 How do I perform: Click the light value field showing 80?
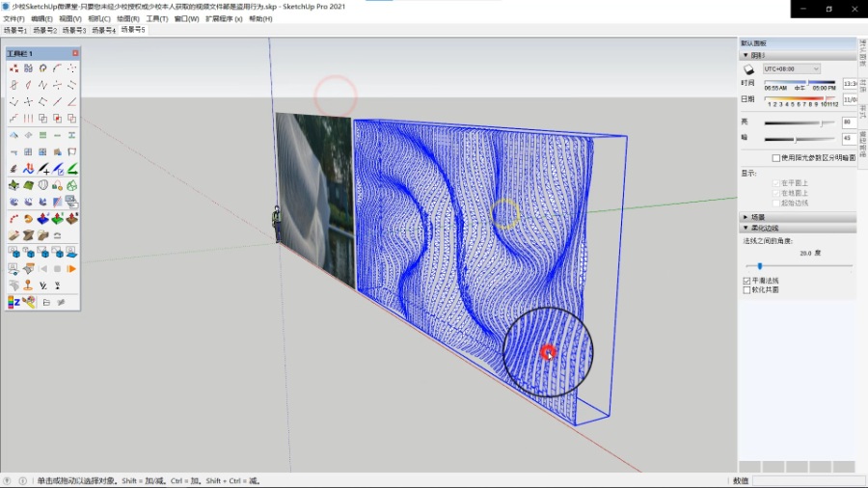tap(849, 122)
